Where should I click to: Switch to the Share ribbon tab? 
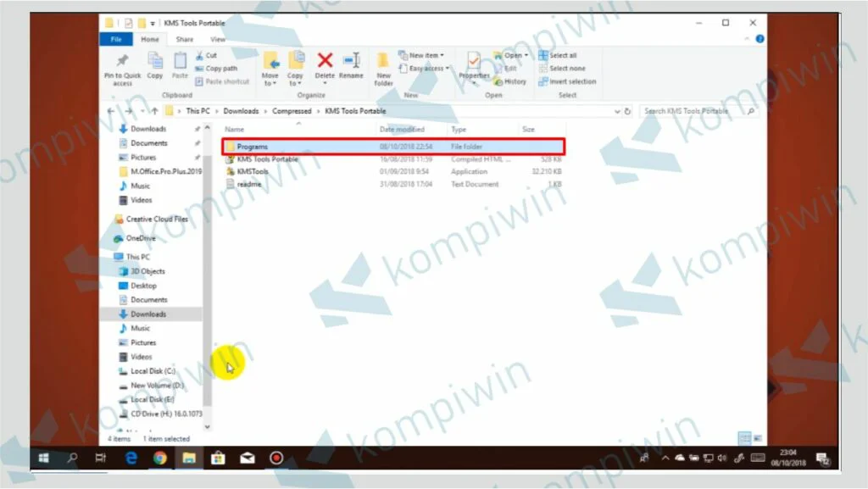coord(184,39)
